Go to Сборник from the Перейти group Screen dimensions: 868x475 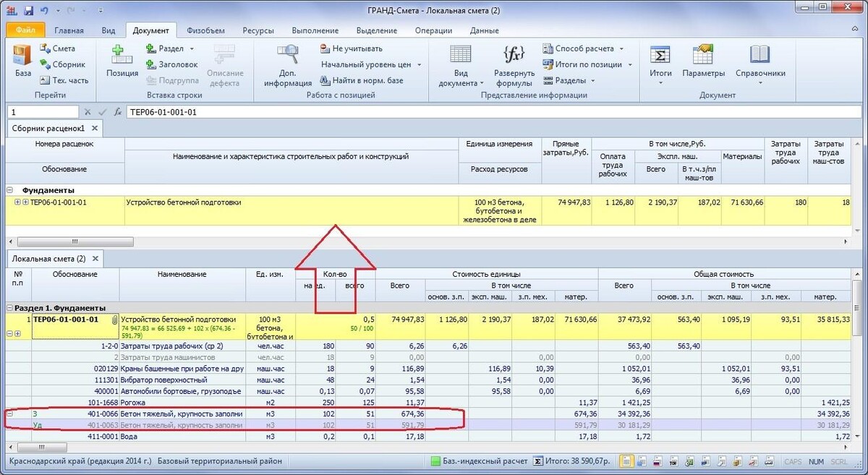63,64
